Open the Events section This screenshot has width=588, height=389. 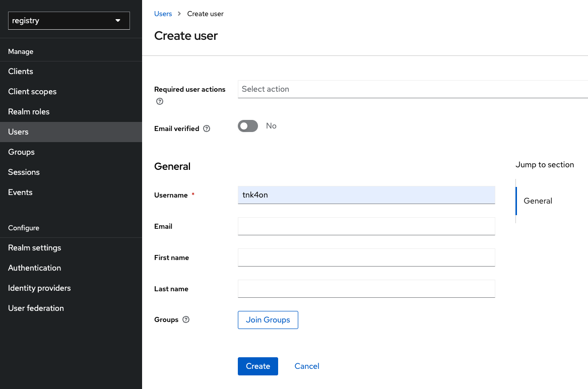click(20, 192)
